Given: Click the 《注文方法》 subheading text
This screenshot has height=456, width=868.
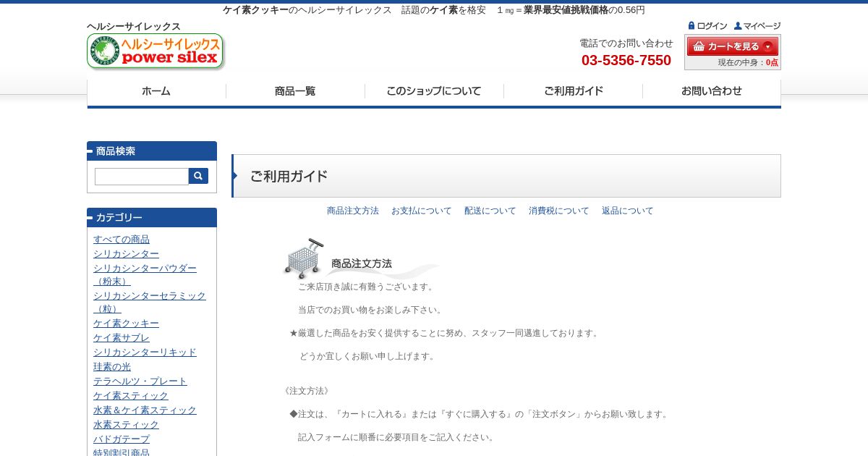Looking at the screenshot, I should pos(306,391).
